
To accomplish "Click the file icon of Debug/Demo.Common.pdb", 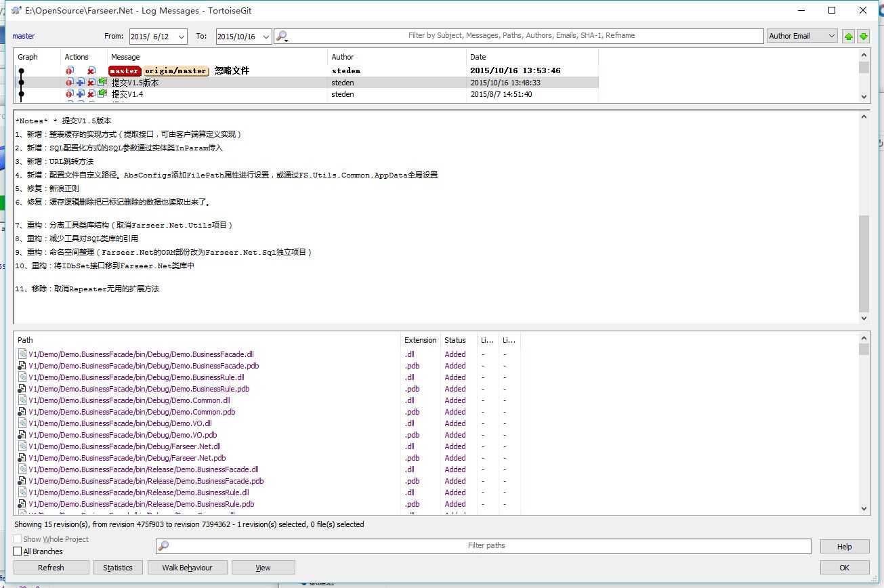I will (x=22, y=412).
